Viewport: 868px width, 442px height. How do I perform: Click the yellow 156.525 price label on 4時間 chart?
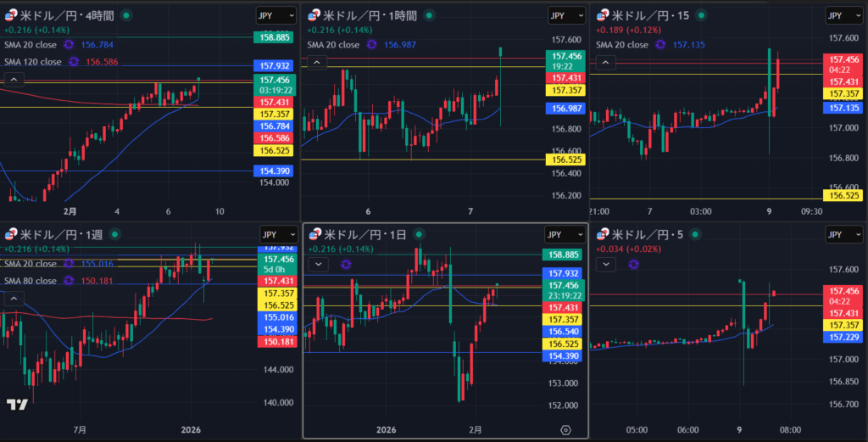[x=272, y=150]
